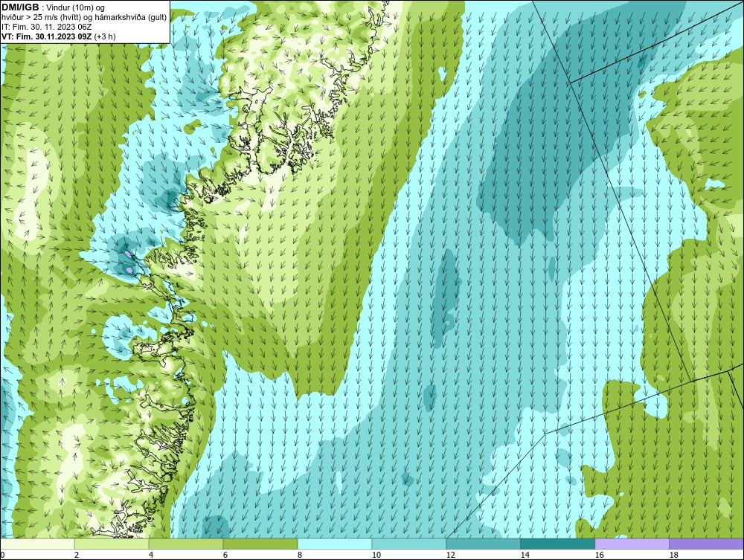Click the scale label '2'
744x560 pixels.
coord(77,555)
